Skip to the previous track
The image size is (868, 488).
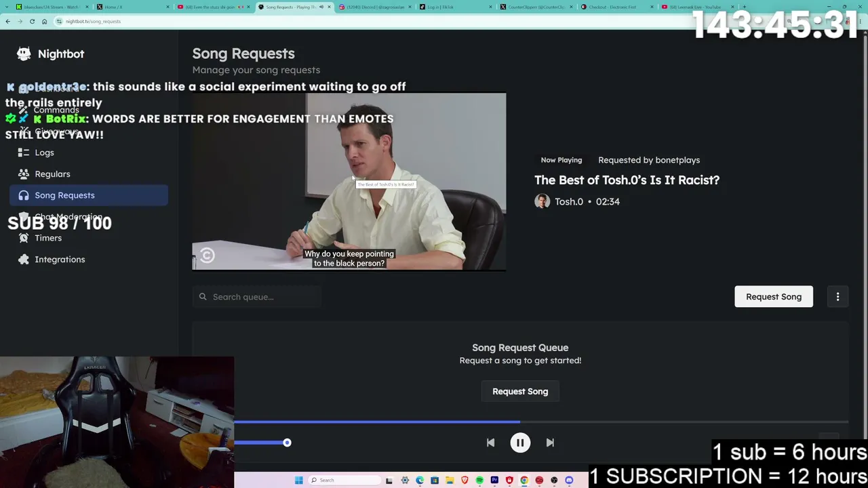point(490,443)
